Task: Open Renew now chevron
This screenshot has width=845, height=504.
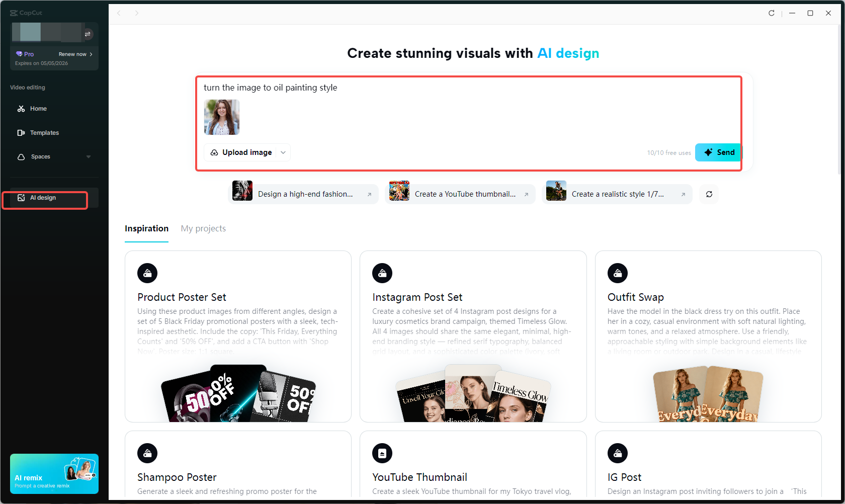Action: (x=91, y=54)
